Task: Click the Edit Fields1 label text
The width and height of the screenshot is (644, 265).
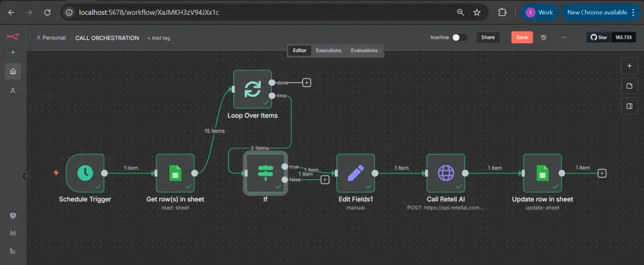Action: click(x=355, y=200)
